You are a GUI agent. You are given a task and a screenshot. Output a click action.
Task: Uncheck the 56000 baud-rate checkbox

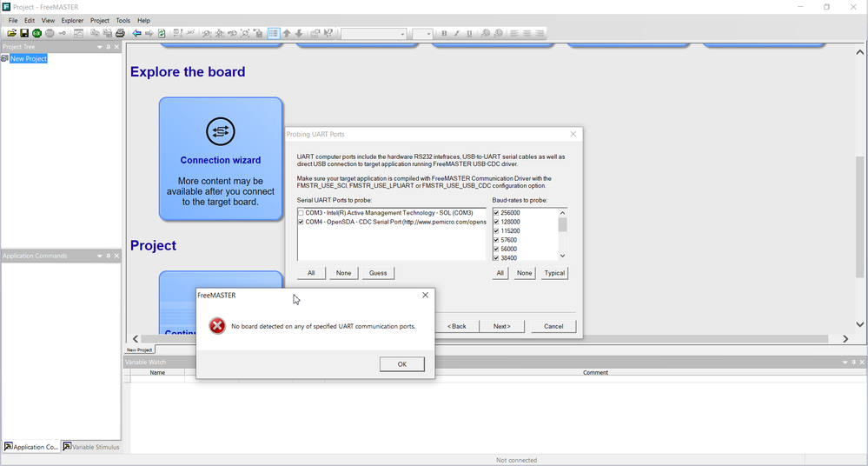click(x=496, y=249)
